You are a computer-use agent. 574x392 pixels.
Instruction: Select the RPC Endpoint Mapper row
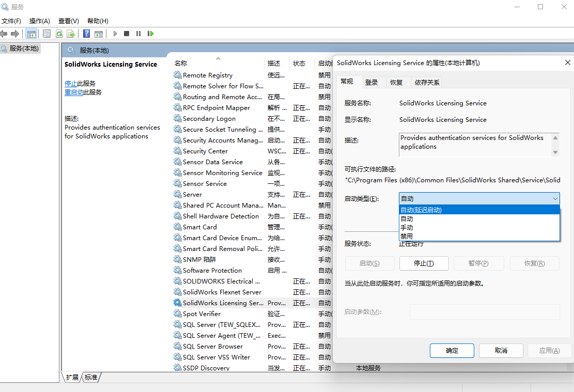click(x=253, y=107)
